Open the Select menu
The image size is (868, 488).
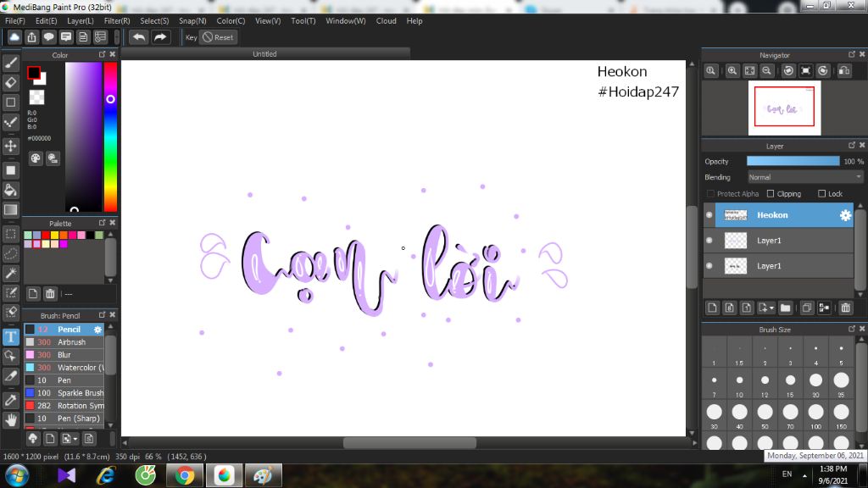tap(154, 20)
